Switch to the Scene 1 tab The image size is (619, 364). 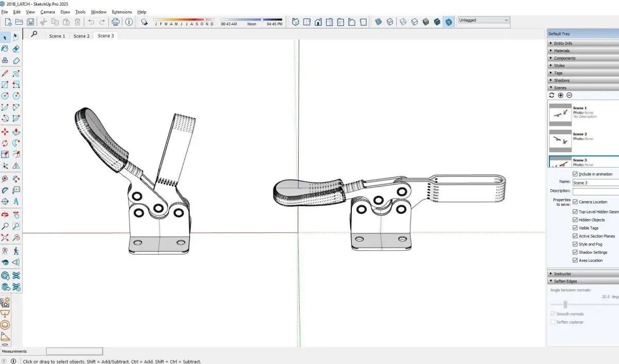tap(57, 36)
